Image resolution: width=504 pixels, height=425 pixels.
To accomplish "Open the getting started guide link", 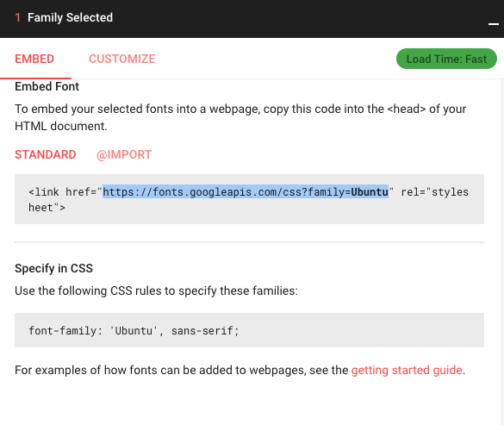I will click(x=407, y=371).
